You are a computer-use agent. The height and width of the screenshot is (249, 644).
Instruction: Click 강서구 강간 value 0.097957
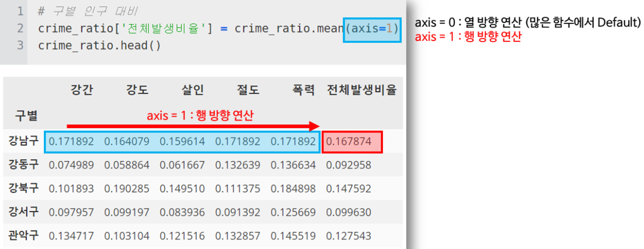pos(72,212)
